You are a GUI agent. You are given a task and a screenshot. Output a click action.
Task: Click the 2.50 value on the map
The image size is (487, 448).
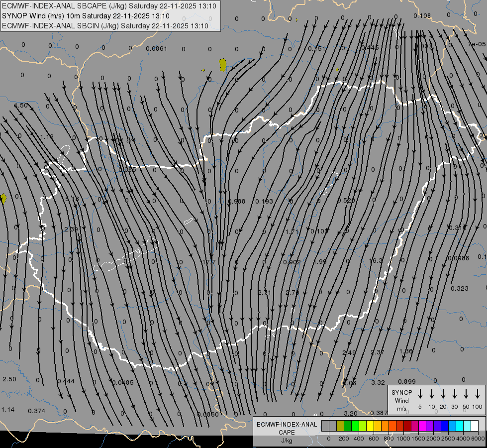tap(9, 379)
